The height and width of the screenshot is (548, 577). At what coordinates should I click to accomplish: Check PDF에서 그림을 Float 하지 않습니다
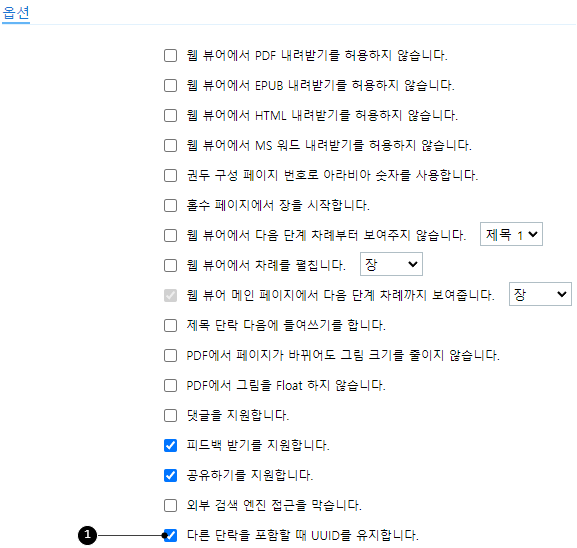[x=170, y=385]
